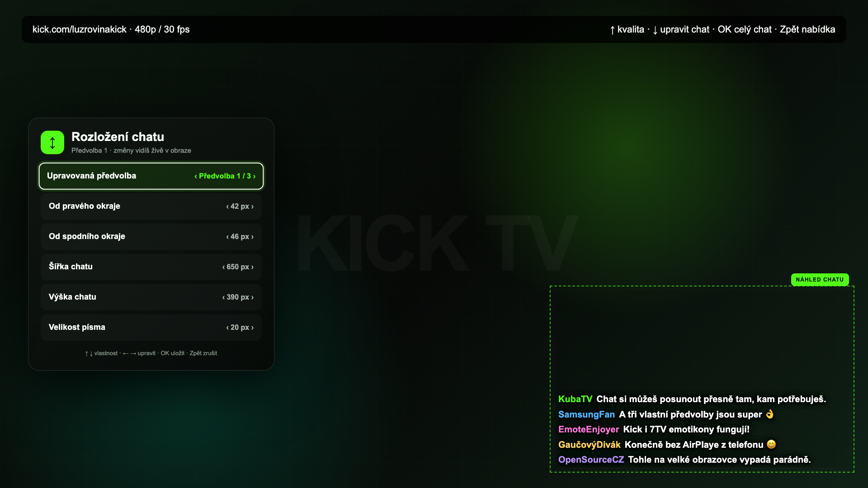
Task: Increase Šířka chatu with right chevron
Action: pyautogui.click(x=252, y=267)
